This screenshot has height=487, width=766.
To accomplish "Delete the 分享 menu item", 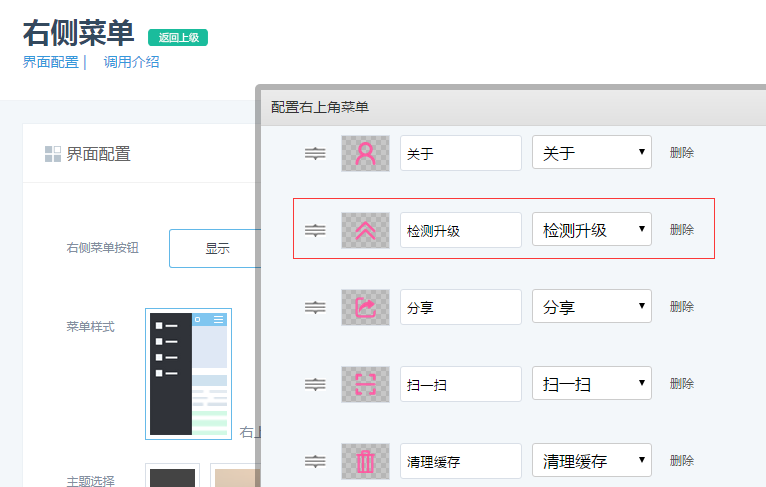I will (x=681, y=307).
